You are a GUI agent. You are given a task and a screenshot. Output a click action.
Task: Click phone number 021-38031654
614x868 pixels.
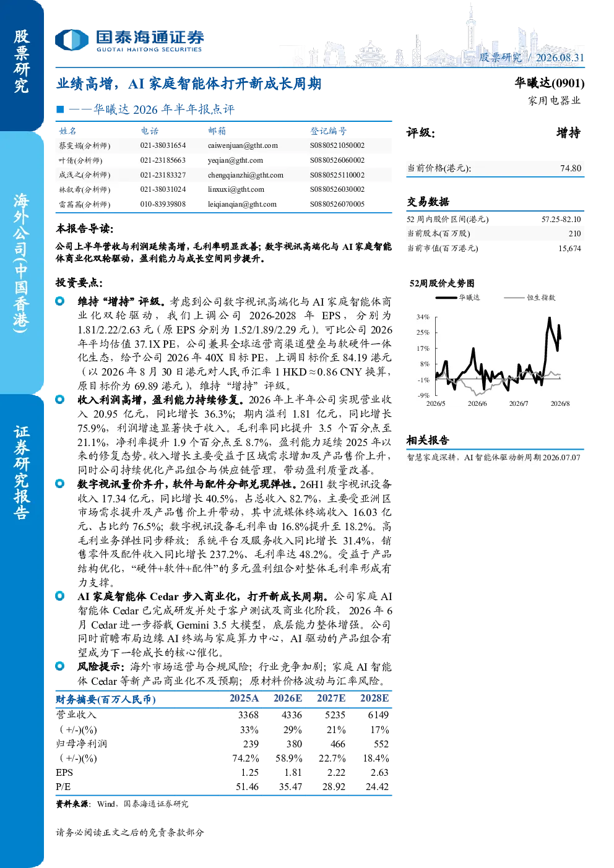163,145
